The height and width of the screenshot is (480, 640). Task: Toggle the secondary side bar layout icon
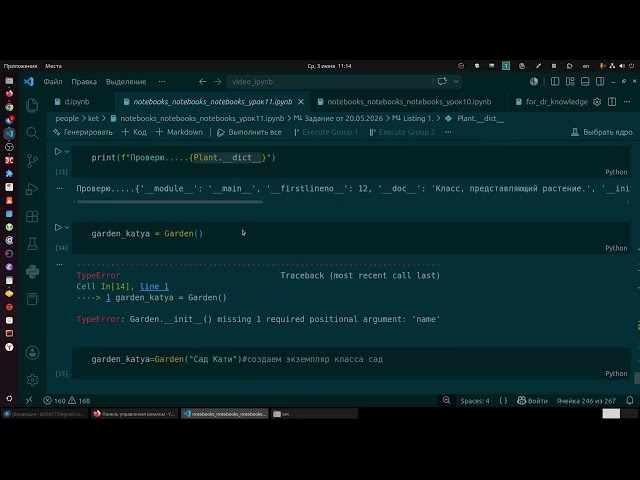600,82
